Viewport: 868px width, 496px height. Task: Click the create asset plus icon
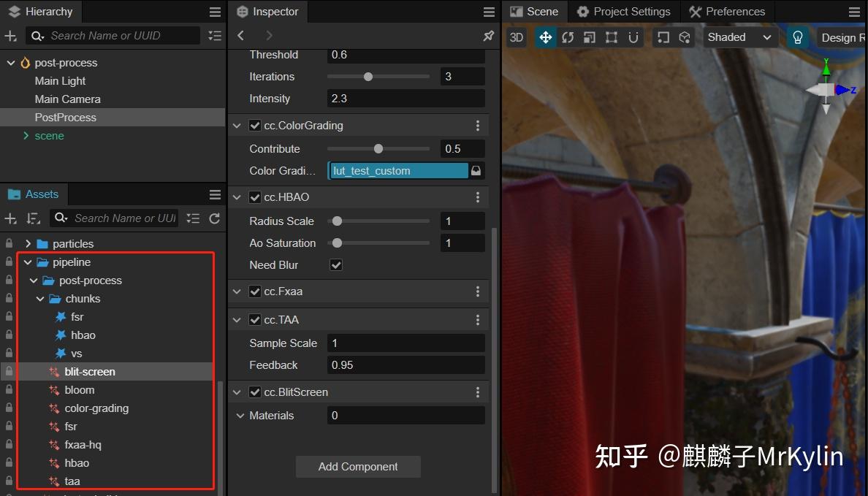pos(10,218)
